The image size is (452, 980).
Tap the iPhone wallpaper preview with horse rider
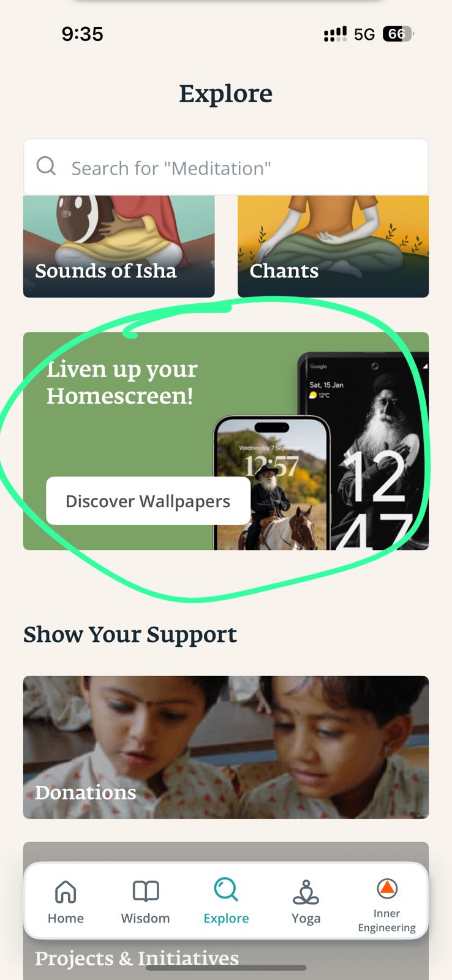272,483
